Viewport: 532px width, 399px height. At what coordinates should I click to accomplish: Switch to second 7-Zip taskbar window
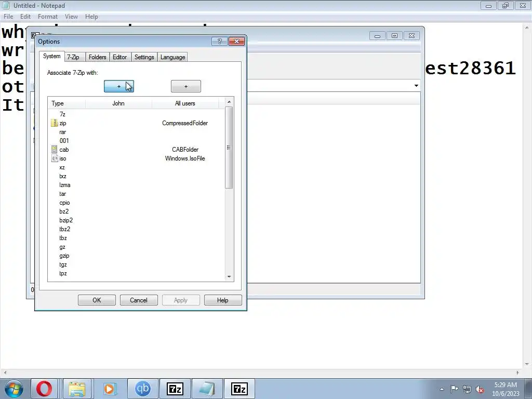pos(240,389)
